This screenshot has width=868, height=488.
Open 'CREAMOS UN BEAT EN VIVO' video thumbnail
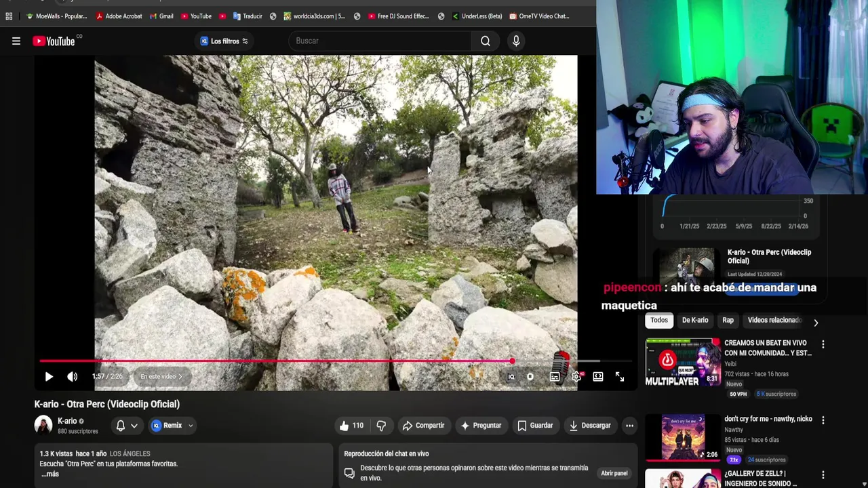click(x=683, y=363)
